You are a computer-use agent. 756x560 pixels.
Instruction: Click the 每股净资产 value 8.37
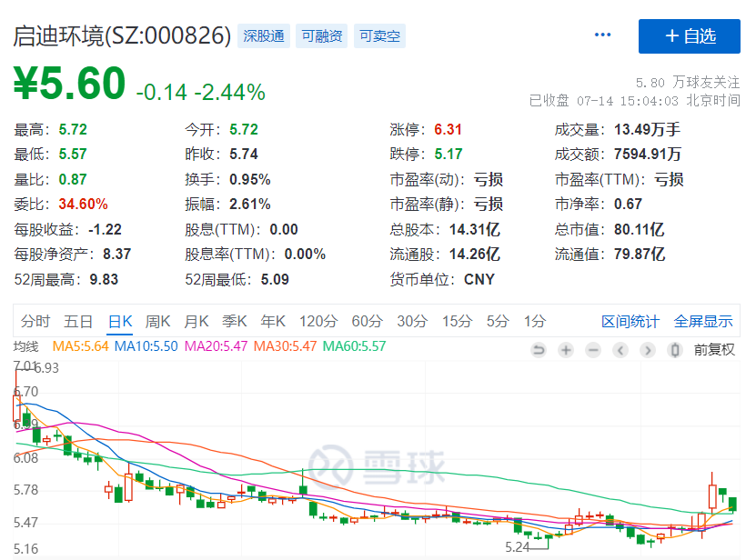pos(116,254)
